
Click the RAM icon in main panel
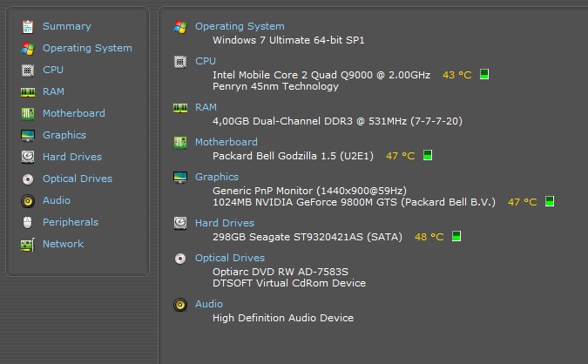[180, 108]
